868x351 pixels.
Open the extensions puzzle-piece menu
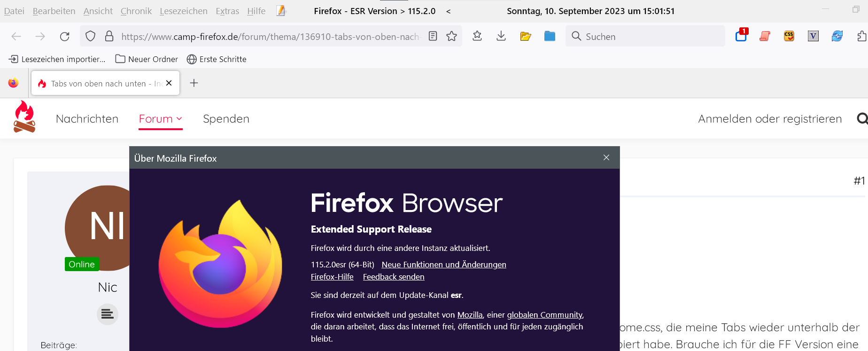coord(861,36)
